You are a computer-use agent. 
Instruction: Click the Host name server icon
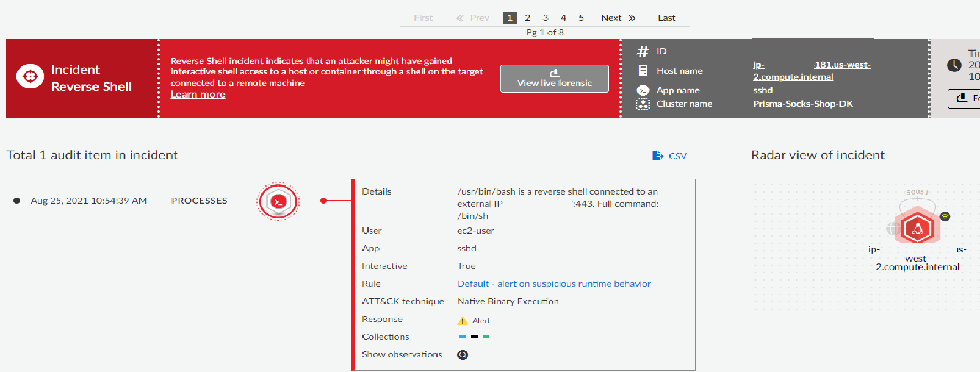pyautogui.click(x=643, y=71)
